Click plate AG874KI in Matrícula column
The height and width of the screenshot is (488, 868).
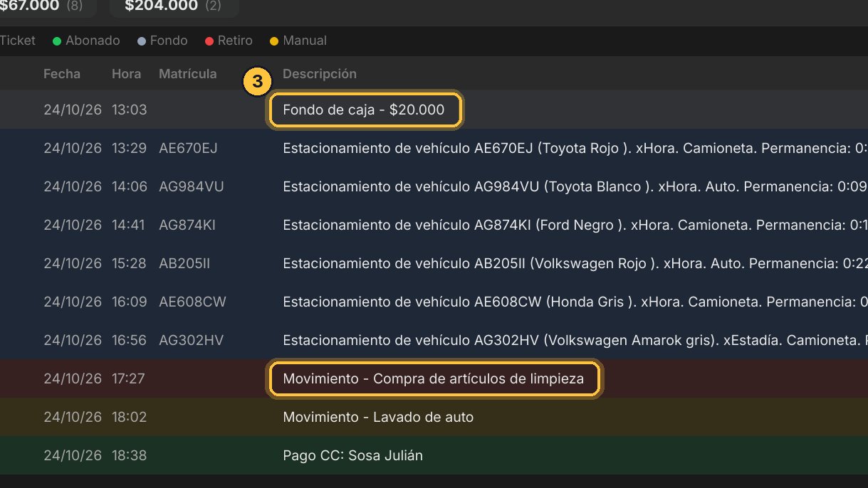click(187, 225)
